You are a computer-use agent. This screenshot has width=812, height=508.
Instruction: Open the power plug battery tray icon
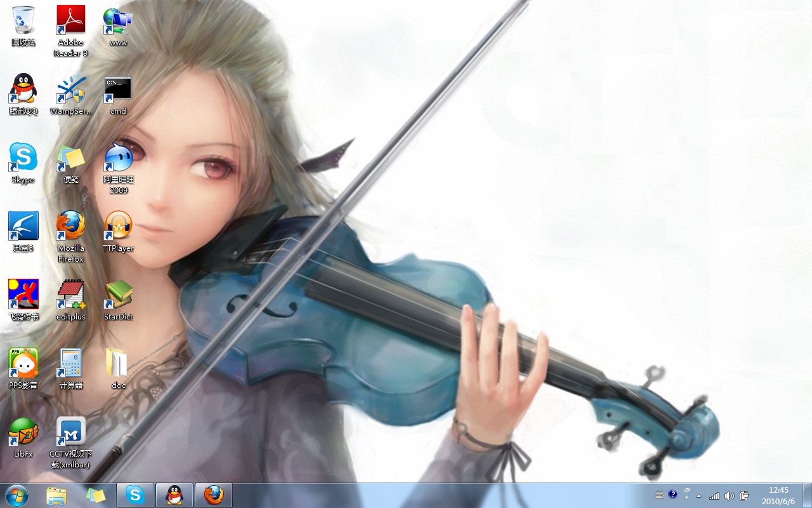click(745, 496)
